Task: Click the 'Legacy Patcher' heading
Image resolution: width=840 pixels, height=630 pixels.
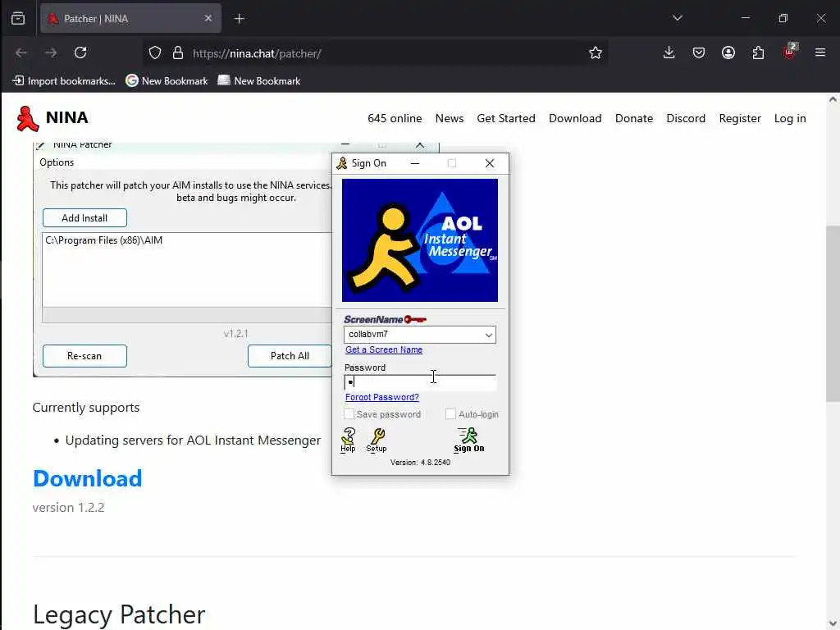Action: [119, 614]
